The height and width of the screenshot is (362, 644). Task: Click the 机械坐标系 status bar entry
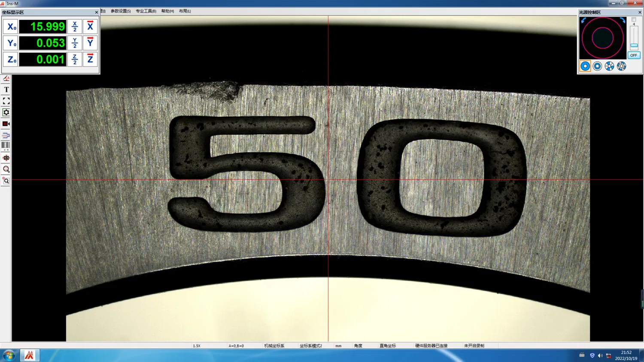(274, 346)
